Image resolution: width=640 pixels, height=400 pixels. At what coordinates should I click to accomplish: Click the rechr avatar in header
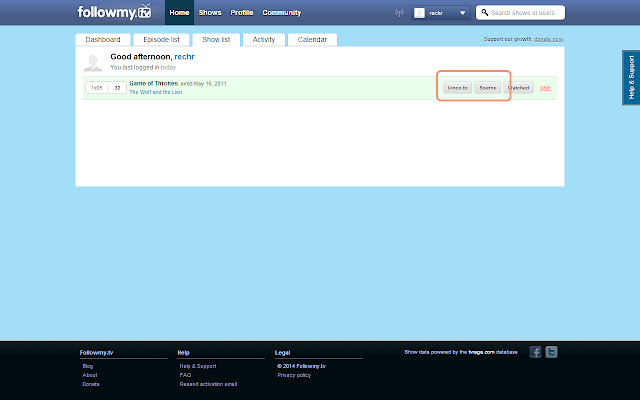[x=419, y=13]
